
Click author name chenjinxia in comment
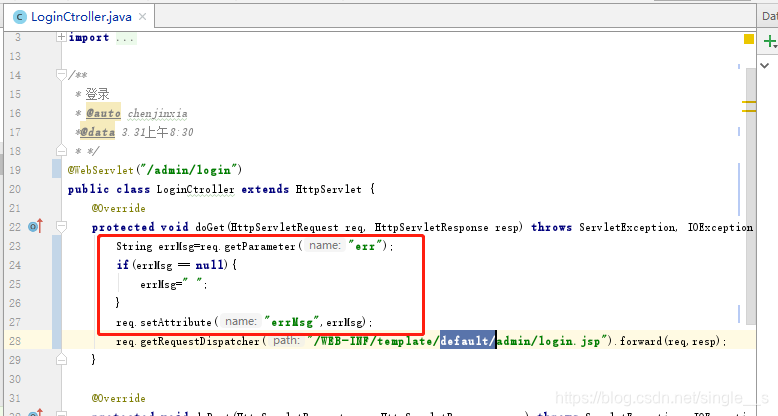coord(157,114)
